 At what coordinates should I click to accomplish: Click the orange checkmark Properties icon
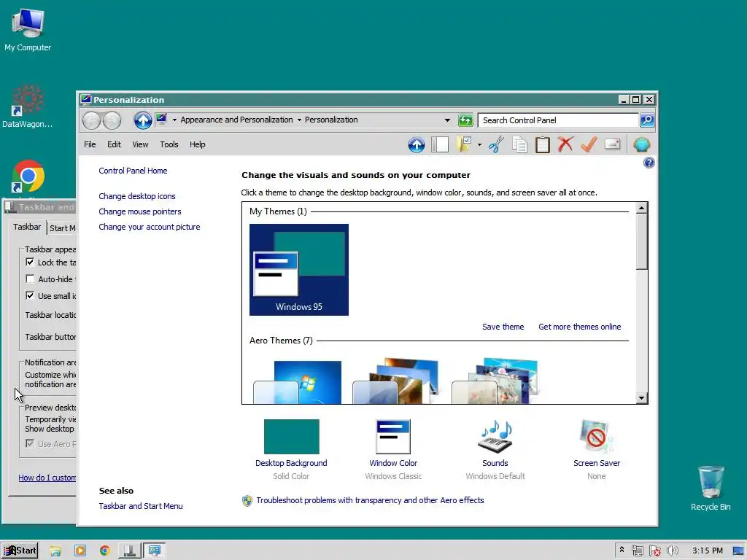click(x=589, y=144)
